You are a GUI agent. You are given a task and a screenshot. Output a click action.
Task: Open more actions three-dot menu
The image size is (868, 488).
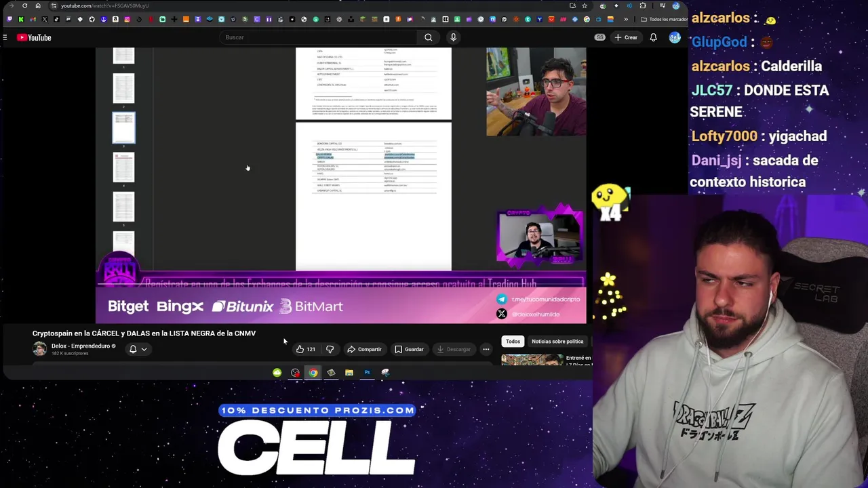pos(486,349)
